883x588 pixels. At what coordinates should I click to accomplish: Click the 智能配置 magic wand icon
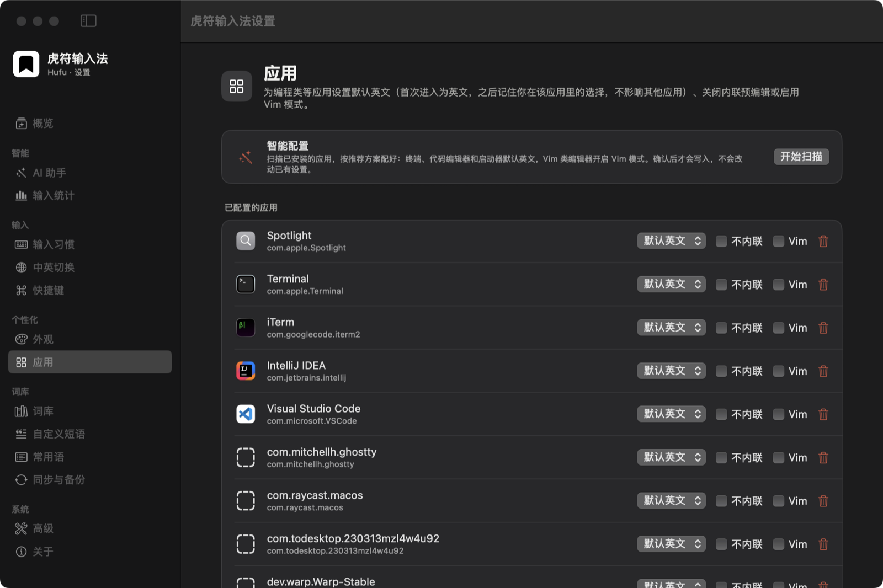tap(246, 157)
